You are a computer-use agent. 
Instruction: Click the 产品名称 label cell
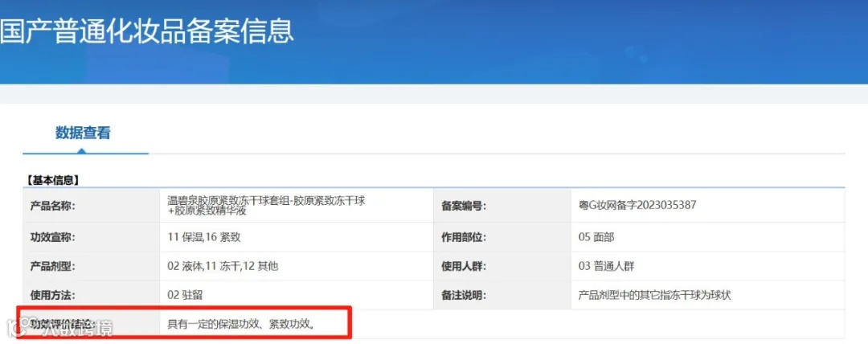pyautogui.click(x=92, y=206)
